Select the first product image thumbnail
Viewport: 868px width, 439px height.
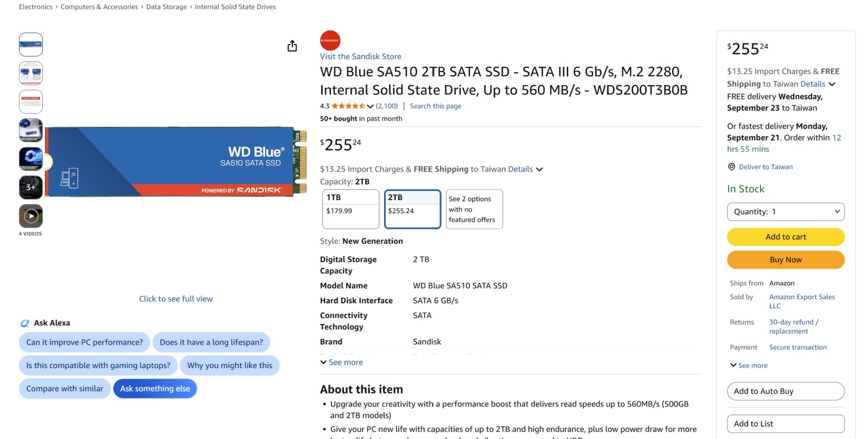[x=31, y=44]
